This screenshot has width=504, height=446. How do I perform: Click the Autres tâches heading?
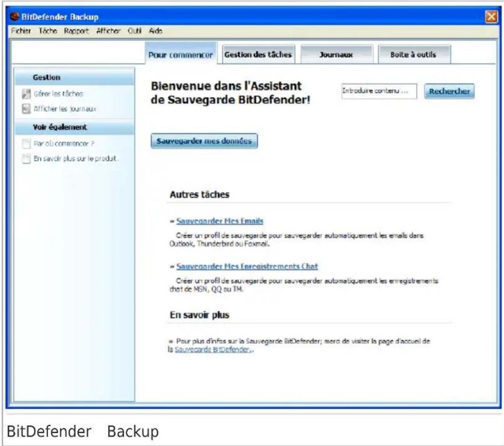(200, 194)
